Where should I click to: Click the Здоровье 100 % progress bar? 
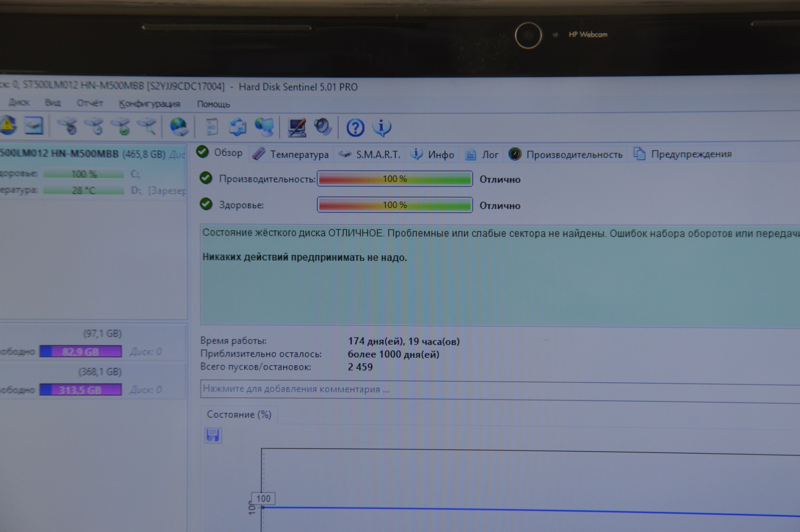coord(395,205)
